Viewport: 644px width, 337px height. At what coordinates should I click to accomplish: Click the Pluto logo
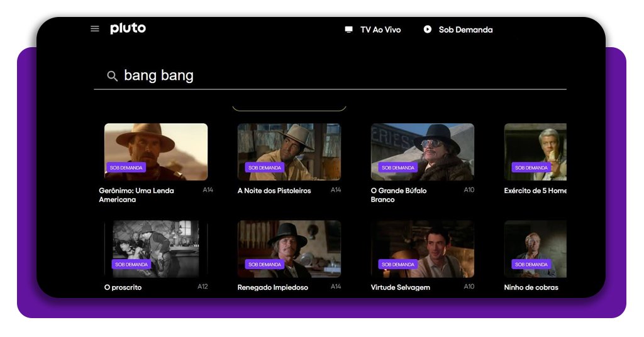(x=128, y=29)
